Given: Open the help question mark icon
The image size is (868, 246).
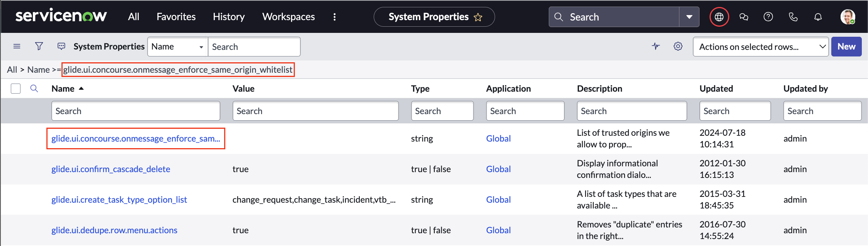Looking at the screenshot, I should pos(768,17).
